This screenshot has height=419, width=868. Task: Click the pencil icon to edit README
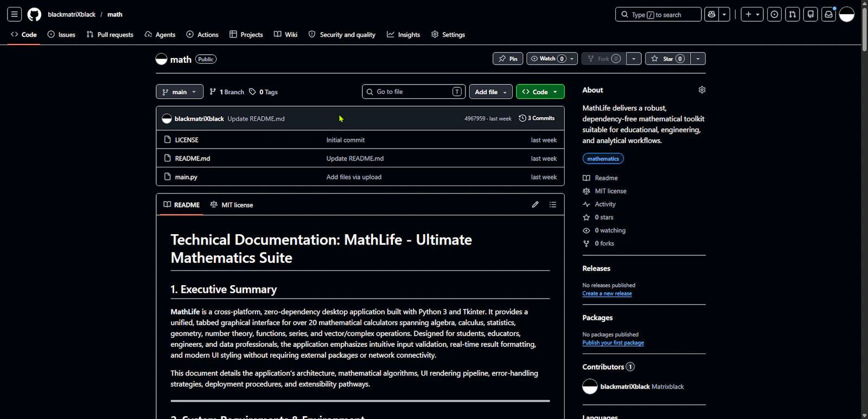(x=535, y=204)
